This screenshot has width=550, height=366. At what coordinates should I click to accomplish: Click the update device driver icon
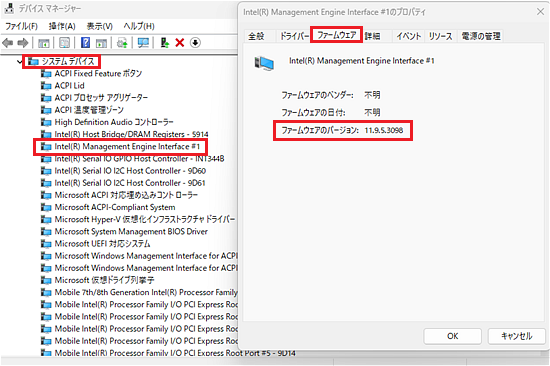pos(165,43)
